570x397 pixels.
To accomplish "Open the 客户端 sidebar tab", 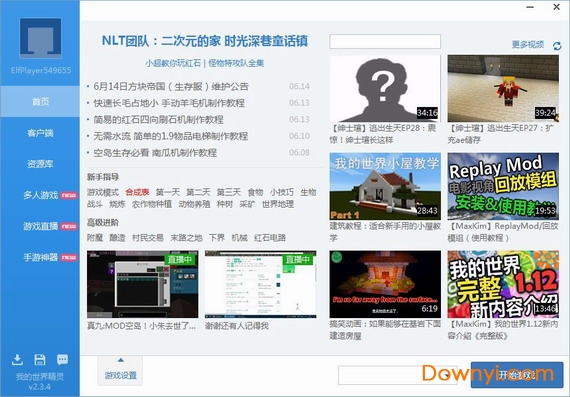I will pyautogui.click(x=40, y=133).
